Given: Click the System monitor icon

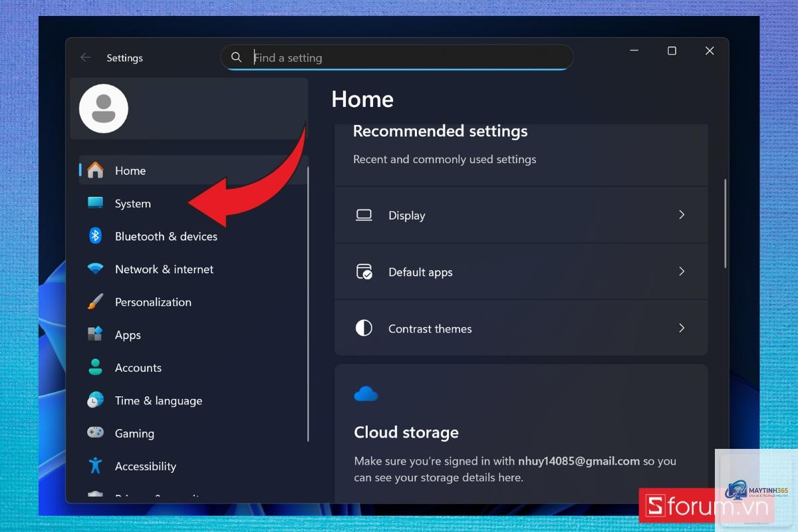Looking at the screenshot, I should 95,203.
